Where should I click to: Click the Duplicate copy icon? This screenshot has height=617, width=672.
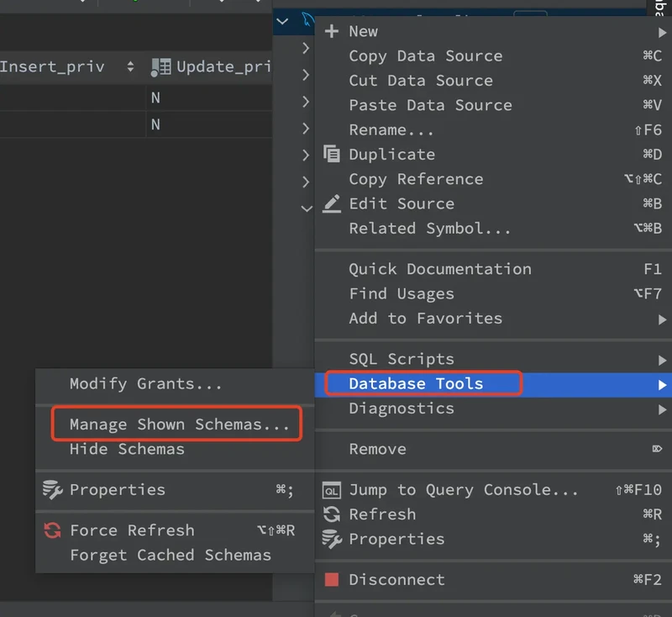(332, 155)
